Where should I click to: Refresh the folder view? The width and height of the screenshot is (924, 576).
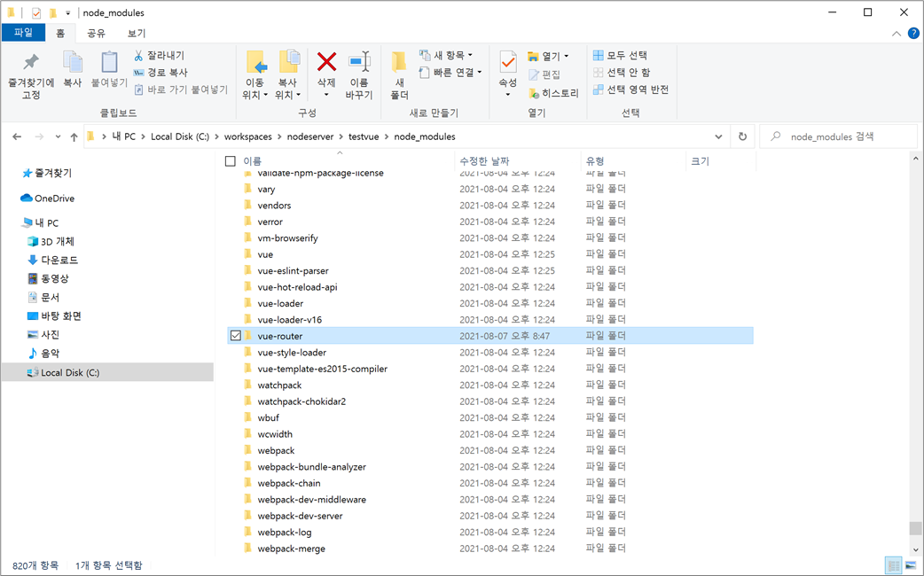[x=742, y=136]
